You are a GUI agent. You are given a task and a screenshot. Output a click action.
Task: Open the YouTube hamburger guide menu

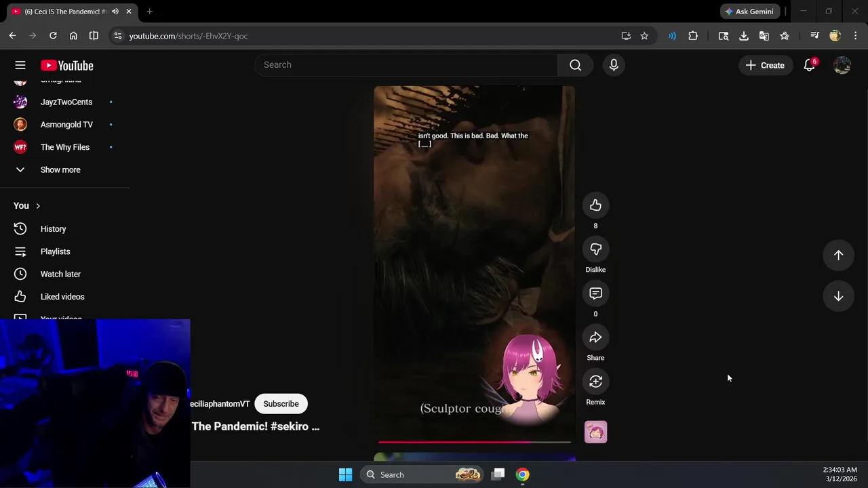click(x=20, y=65)
